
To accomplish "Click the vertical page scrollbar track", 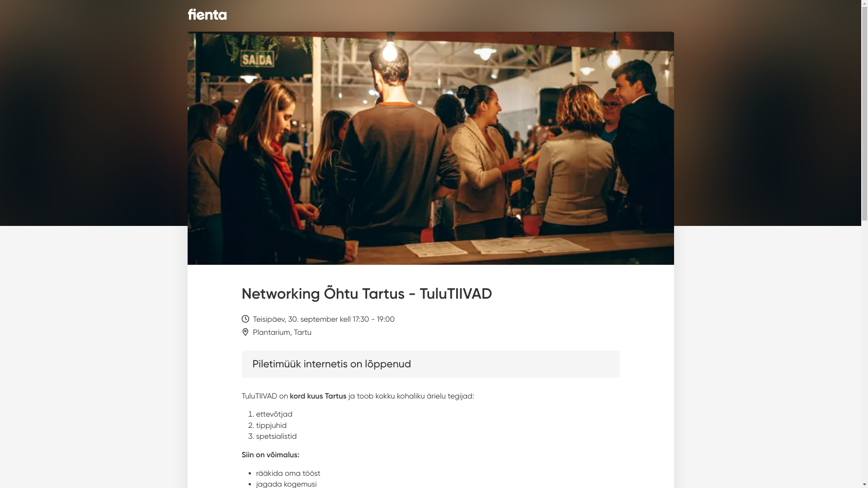I will 865,244.
